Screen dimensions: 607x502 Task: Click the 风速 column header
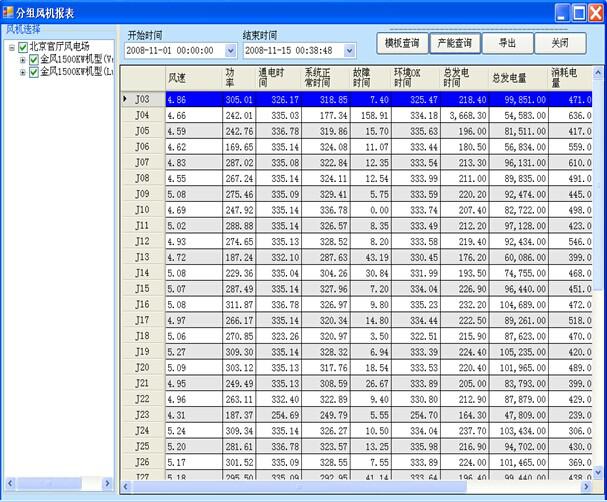(x=194, y=78)
